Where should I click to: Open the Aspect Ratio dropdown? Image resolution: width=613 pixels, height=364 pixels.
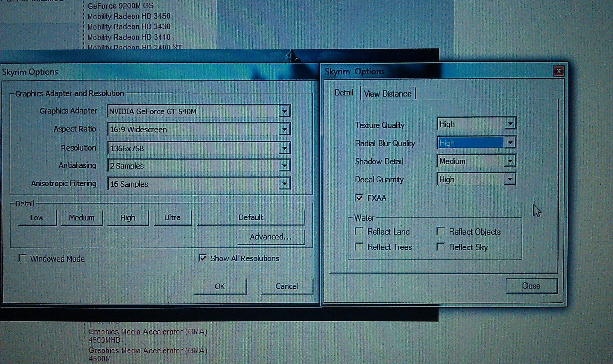(x=199, y=129)
